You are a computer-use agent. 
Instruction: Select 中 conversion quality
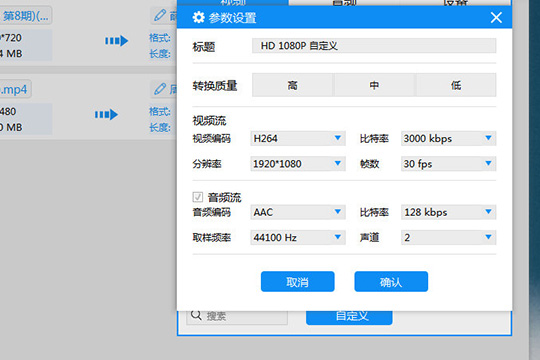[374, 85]
